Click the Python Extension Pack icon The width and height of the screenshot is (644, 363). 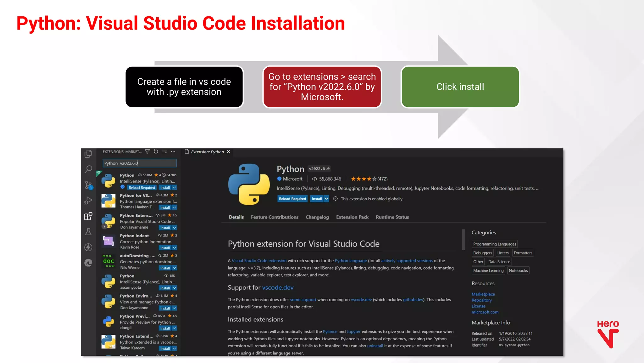point(108,221)
